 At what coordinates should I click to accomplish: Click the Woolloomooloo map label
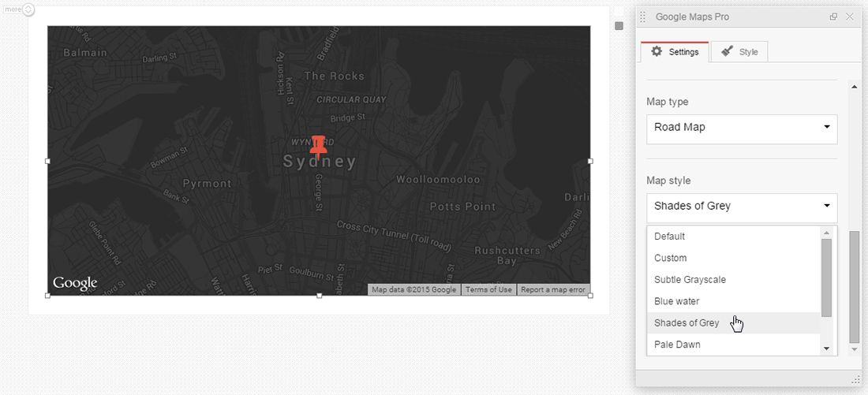439,180
